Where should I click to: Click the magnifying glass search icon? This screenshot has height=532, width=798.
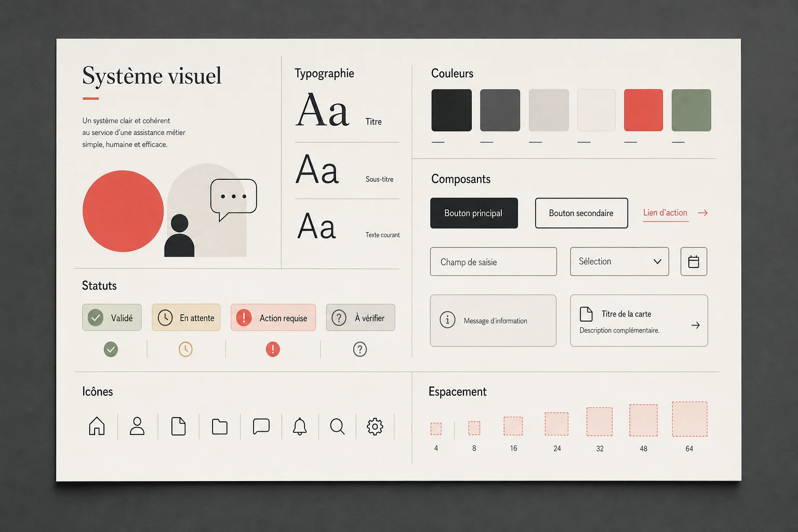pos(337,427)
